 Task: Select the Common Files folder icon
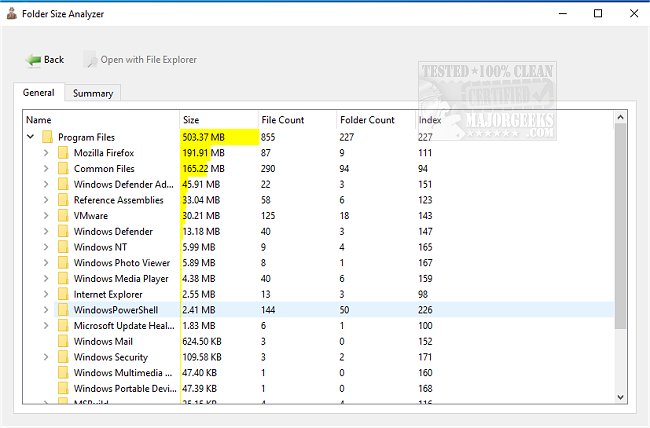(63, 168)
